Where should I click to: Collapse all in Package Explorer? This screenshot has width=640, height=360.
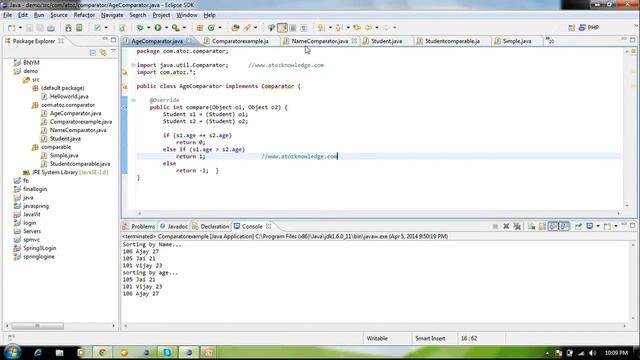coord(93,53)
